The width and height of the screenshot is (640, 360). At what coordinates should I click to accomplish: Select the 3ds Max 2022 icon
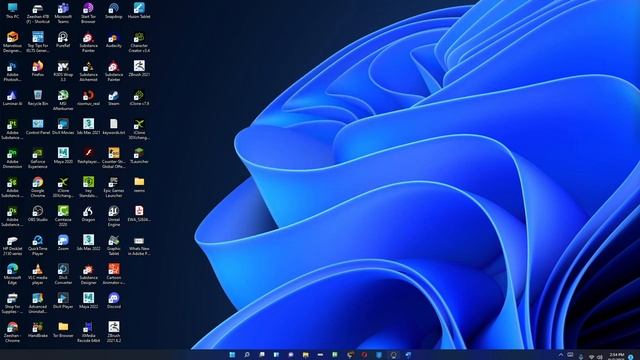tap(88, 243)
